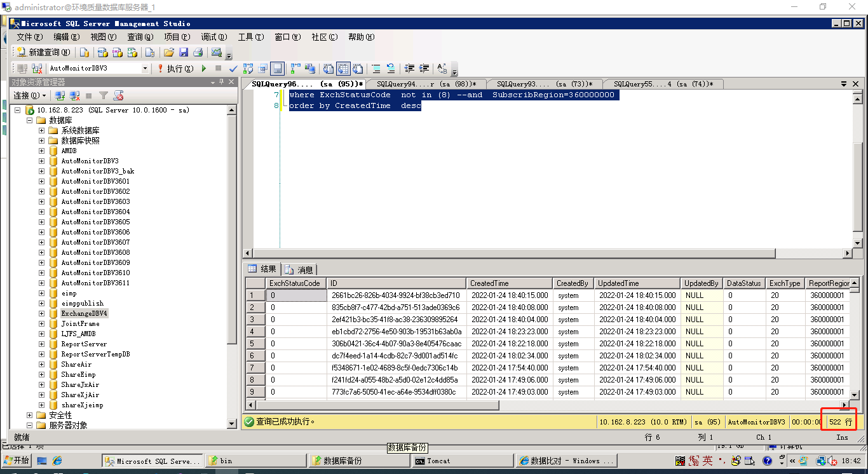Screen dimensions: 868x474
Task: Click the Analysis Services XMLA query icon
Action: pyautogui.click(x=132, y=52)
